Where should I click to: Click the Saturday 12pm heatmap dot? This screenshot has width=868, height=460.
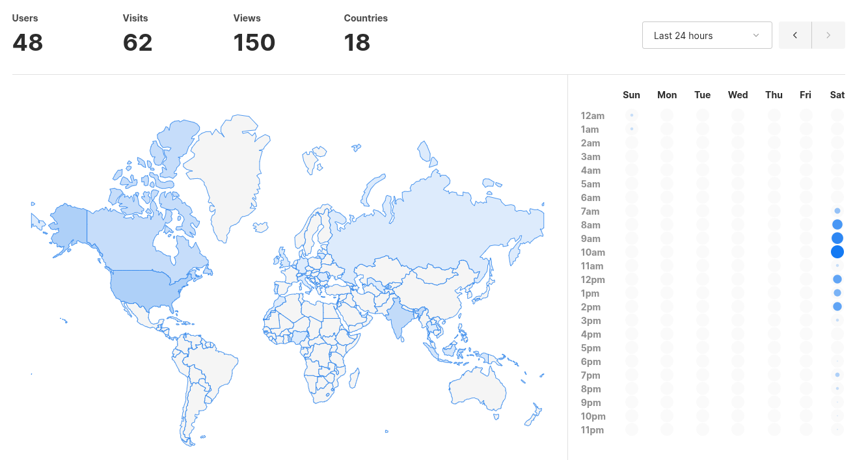[837, 279]
